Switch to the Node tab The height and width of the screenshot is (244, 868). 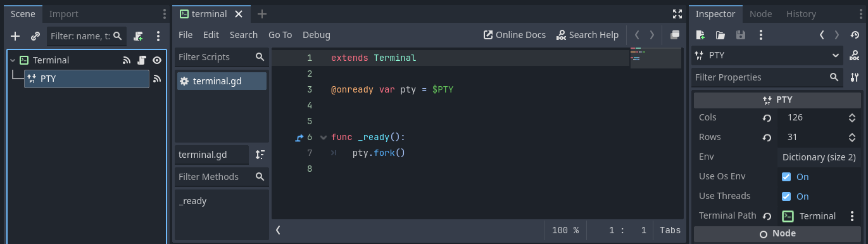[x=760, y=13]
